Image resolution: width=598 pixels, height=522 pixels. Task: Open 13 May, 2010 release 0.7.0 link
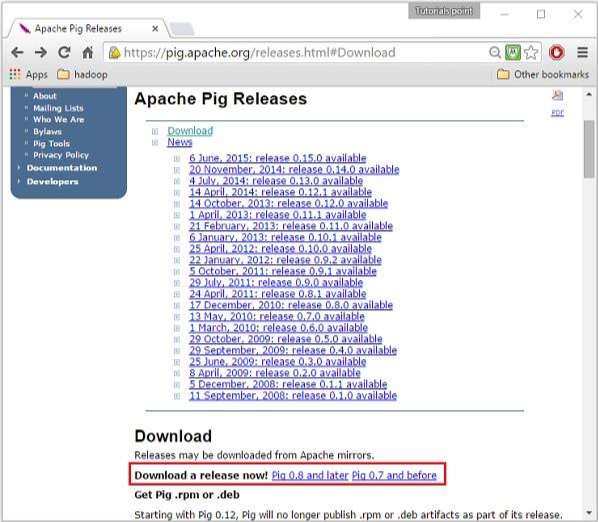277,316
